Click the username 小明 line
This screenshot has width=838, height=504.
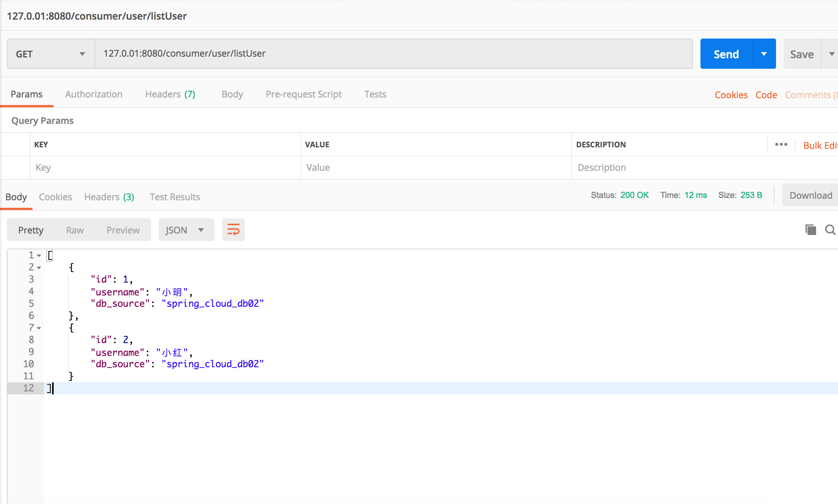point(142,292)
